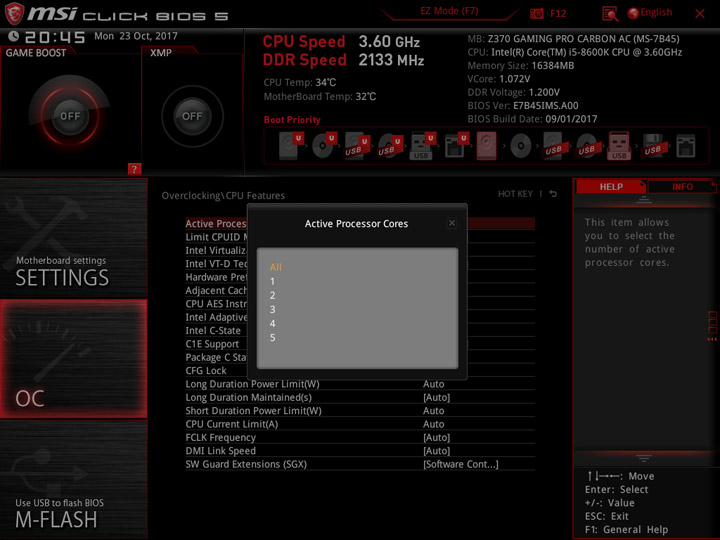Click the F12 label

[x=558, y=14]
